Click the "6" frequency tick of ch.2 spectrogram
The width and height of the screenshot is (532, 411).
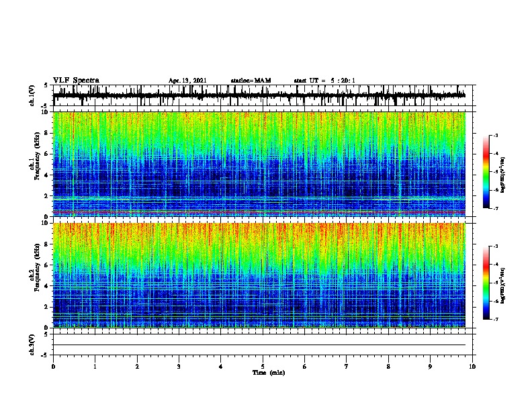(x=47, y=265)
